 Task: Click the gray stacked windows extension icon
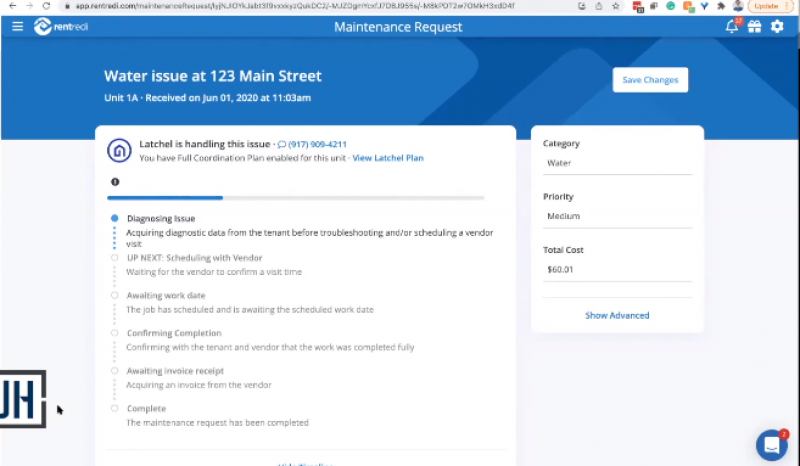[x=654, y=6]
